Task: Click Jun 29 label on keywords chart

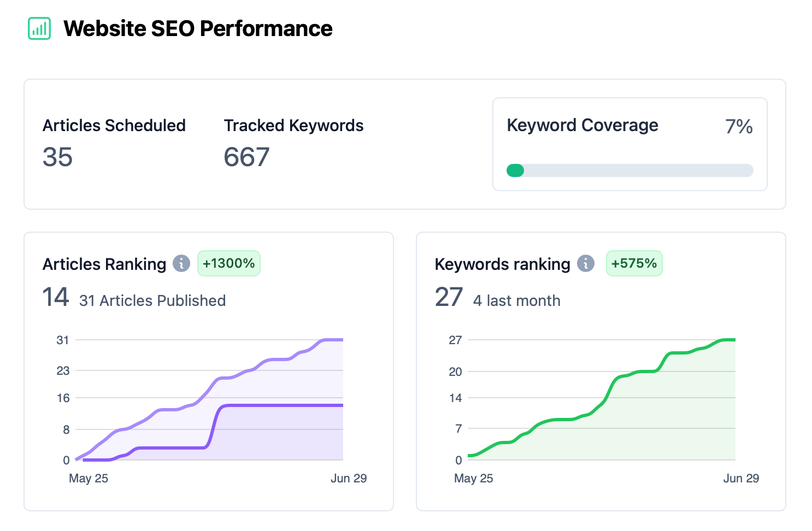Action: [741, 478]
